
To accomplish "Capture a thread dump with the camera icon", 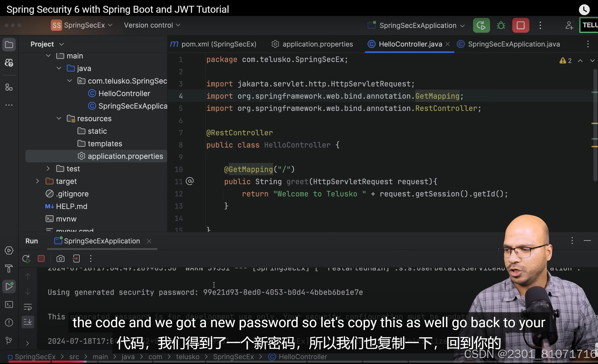I will coord(60,258).
